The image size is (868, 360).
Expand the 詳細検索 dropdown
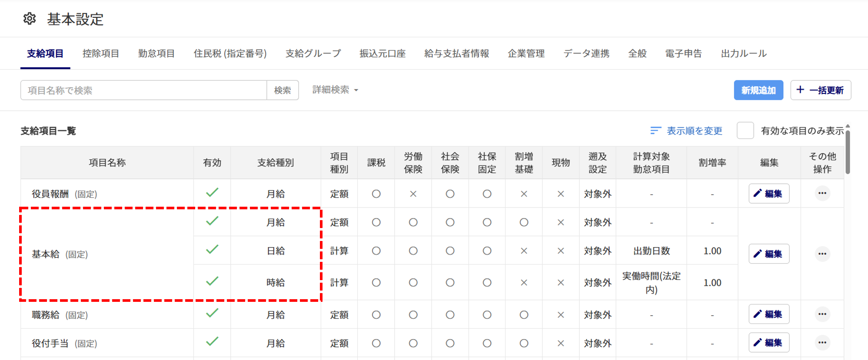tap(335, 90)
